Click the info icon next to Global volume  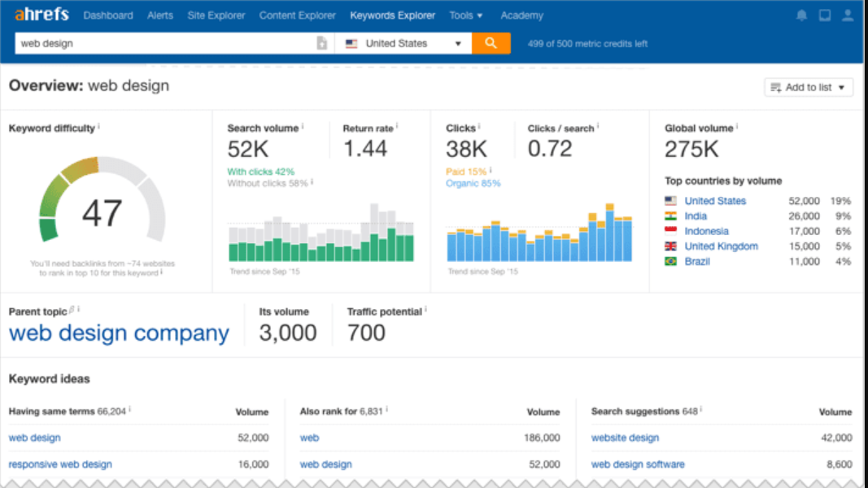tap(738, 127)
